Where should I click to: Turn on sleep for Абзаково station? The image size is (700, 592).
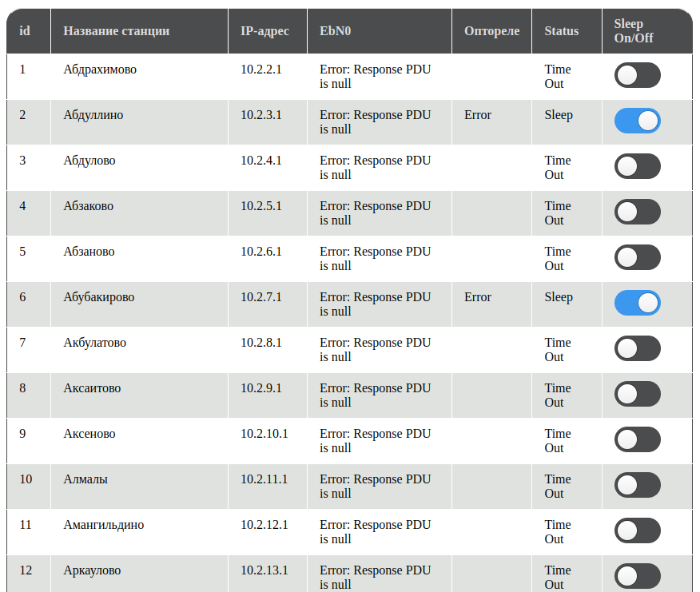pos(637,212)
